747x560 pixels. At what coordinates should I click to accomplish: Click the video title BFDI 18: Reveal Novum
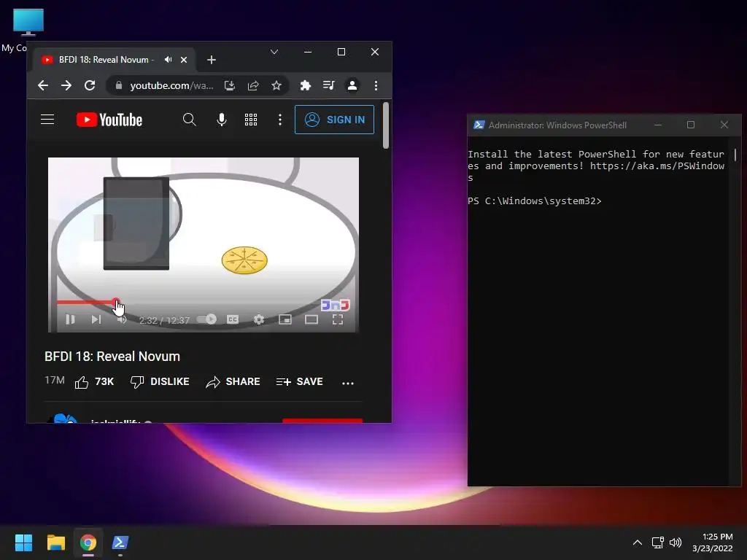[x=112, y=357]
